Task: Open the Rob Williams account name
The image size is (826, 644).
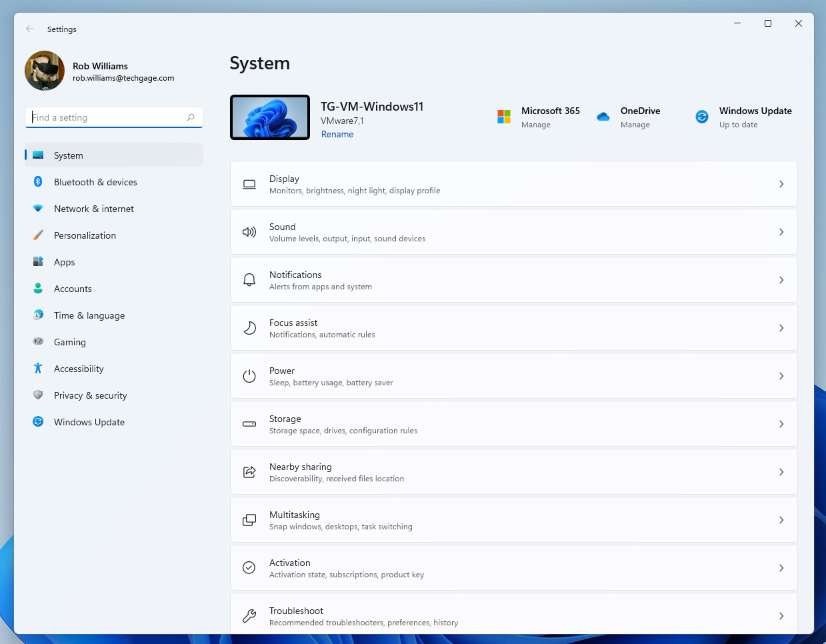Action: (x=100, y=66)
